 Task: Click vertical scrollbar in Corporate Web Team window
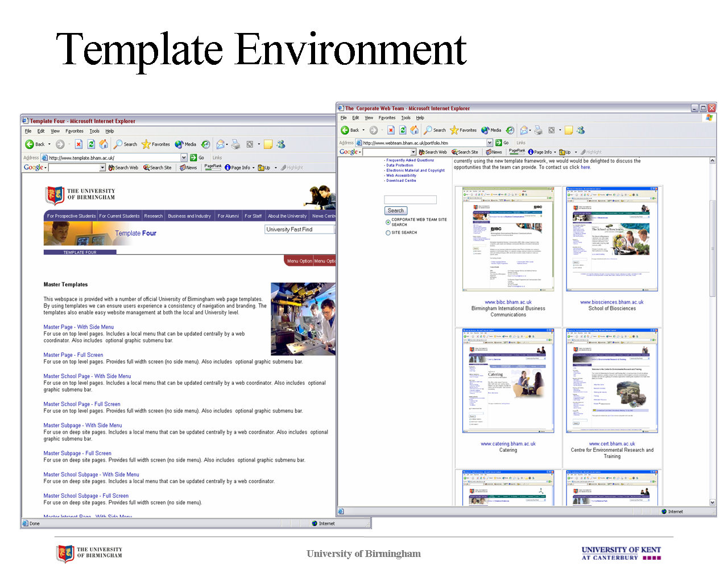point(713,248)
